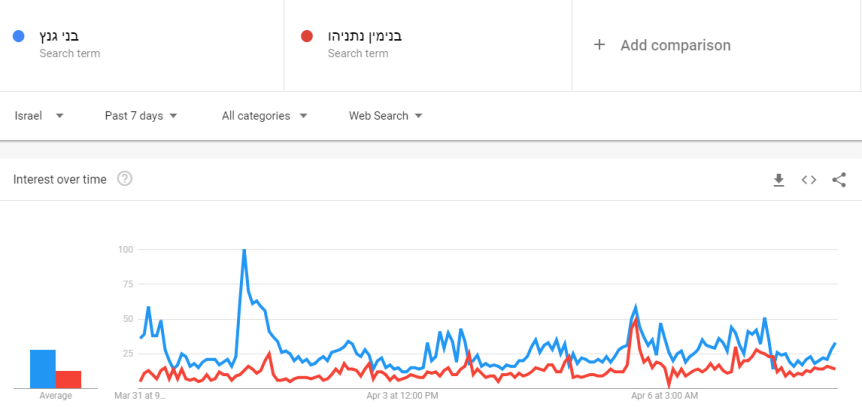Click the blue Average bar
This screenshot has height=407, width=862.
(42, 368)
